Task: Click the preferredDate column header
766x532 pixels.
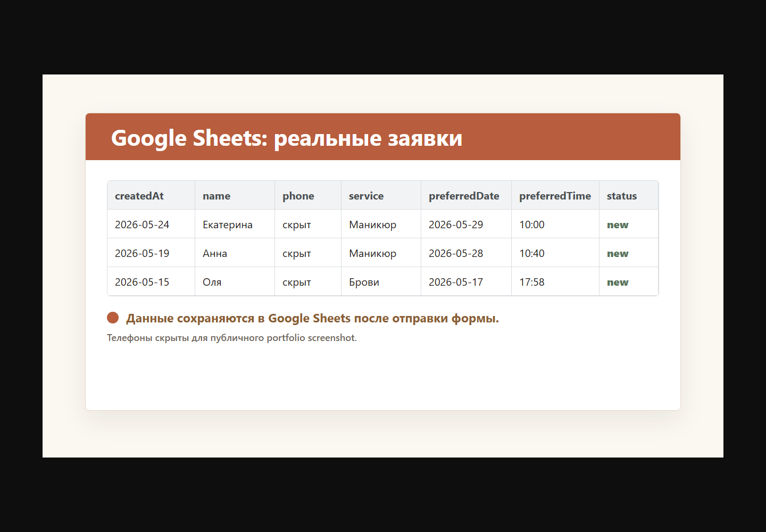Action: pos(466,195)
